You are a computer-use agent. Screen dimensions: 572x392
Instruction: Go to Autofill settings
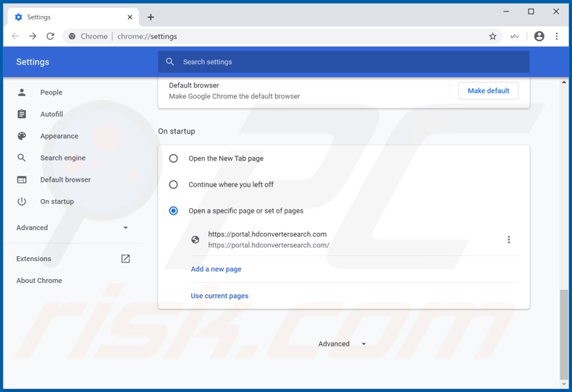tap(51, 114)
